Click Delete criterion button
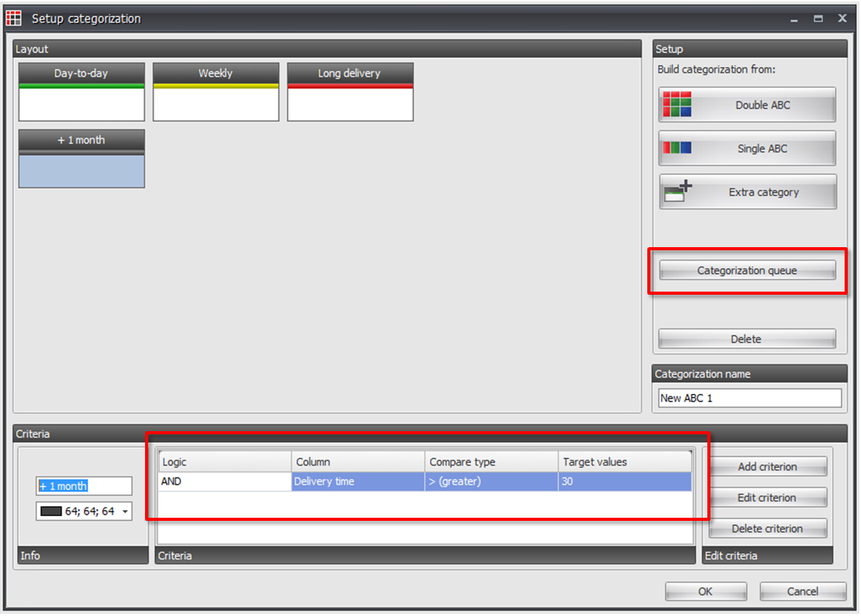The width and height of the screenshot is (861, 616). coord(767,528)
